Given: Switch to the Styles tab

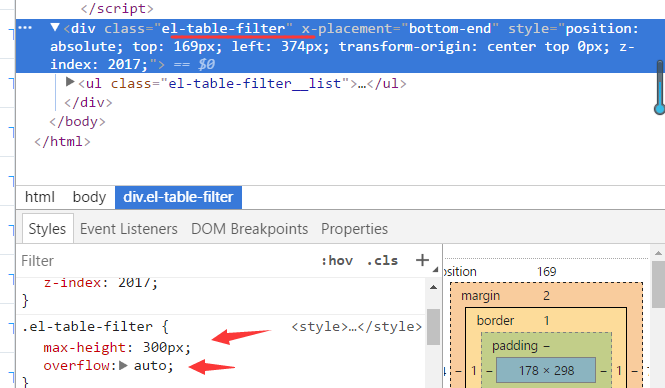Looking at the screenshot, I should point(47,229).
